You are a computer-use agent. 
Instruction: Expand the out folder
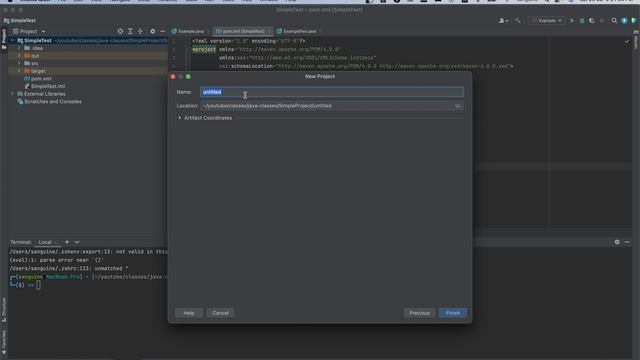pos(19,56)
